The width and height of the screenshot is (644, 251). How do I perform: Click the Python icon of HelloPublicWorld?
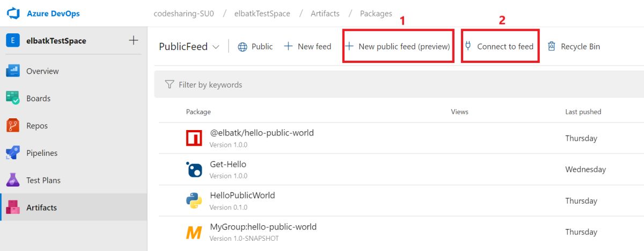(194, 200)
